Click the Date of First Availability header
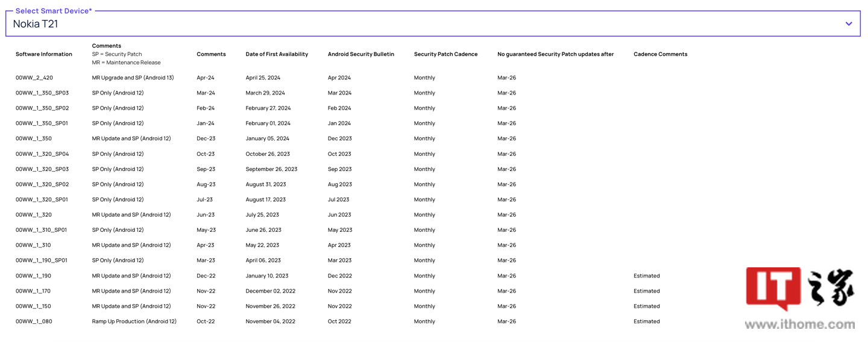868x342 pixels. coord(277,54)
